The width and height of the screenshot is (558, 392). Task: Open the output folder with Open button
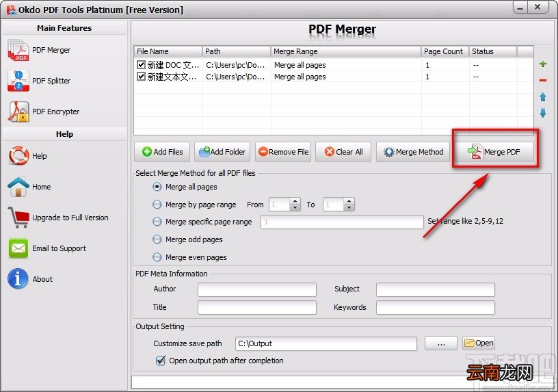479,343
